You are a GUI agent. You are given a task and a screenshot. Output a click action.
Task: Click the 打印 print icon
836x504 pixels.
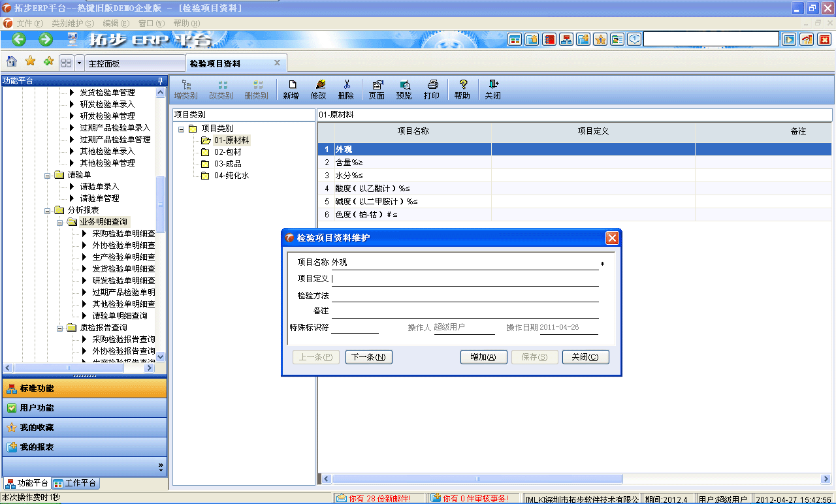[x=432, y=89]
